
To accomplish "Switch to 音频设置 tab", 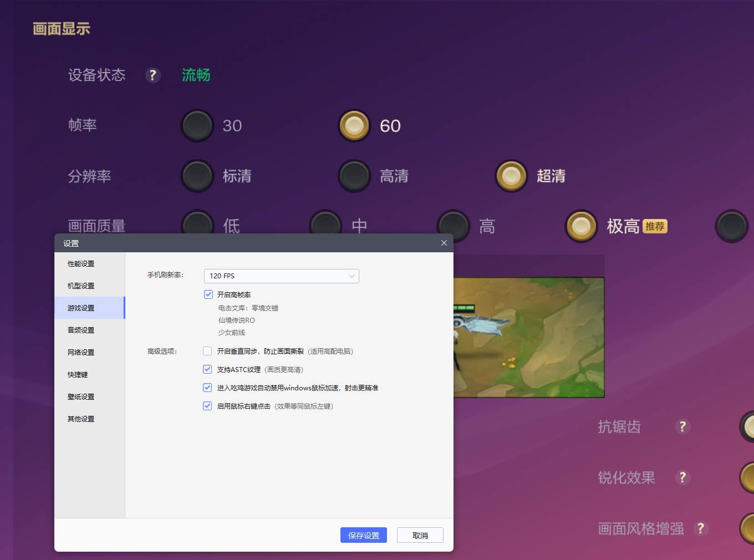I will (81, 330).
